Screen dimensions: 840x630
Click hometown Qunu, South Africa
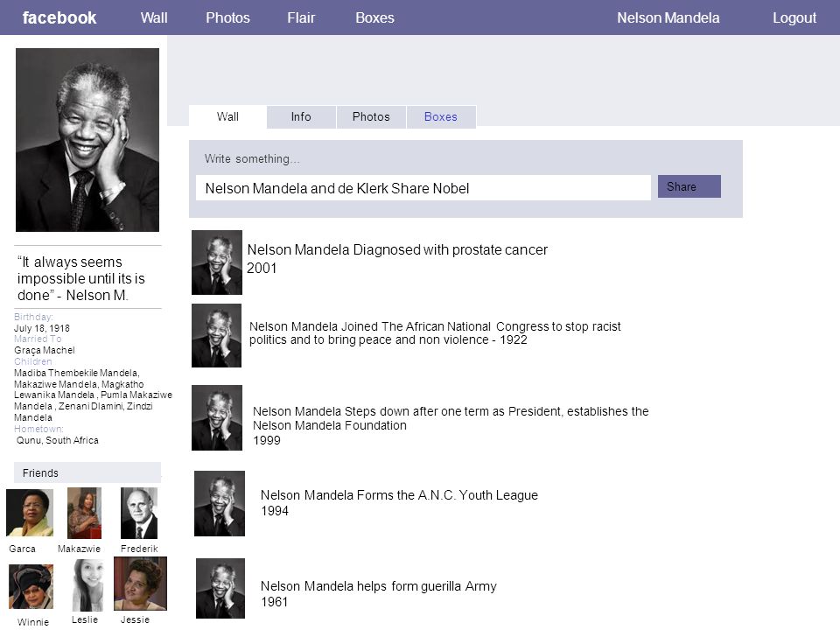tap(58, 440)
